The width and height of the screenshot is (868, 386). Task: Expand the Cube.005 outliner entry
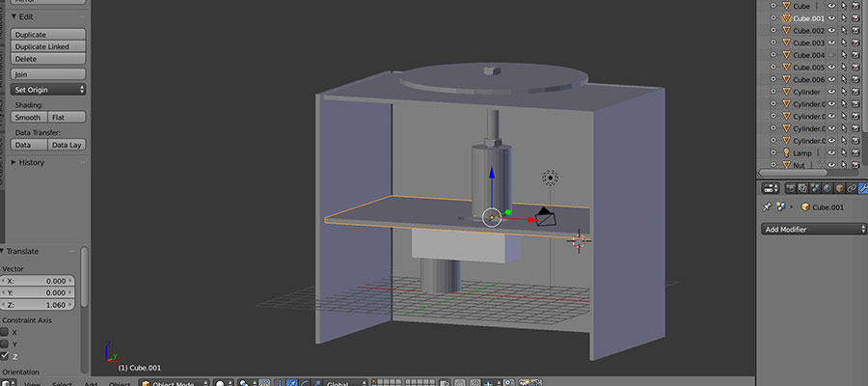pos(773,67)
